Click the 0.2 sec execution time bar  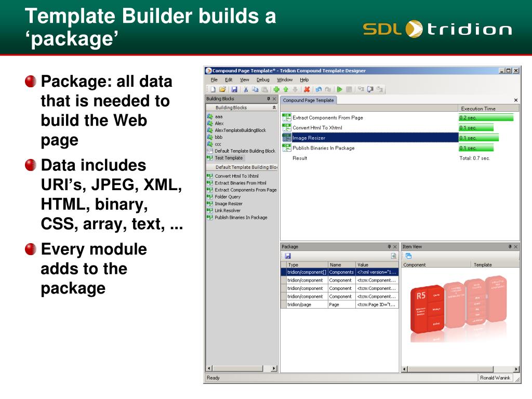(x=486, y=117)
